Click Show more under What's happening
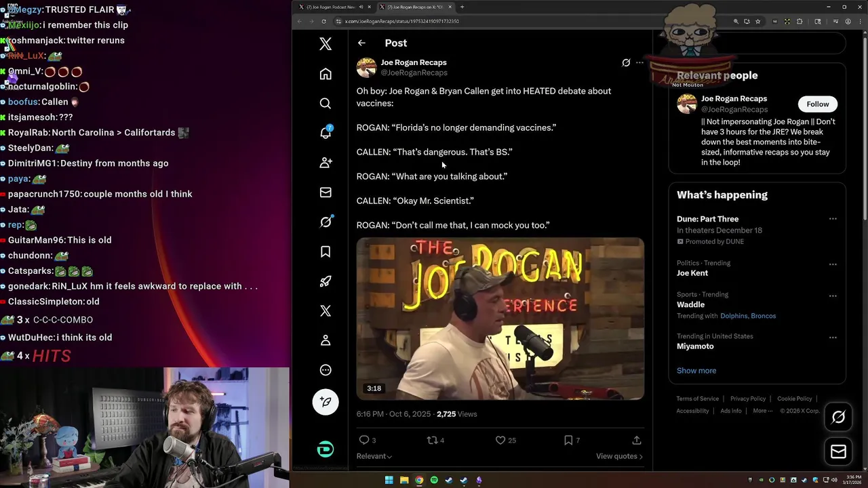868x488 pixels. click(x=696, y=371)
